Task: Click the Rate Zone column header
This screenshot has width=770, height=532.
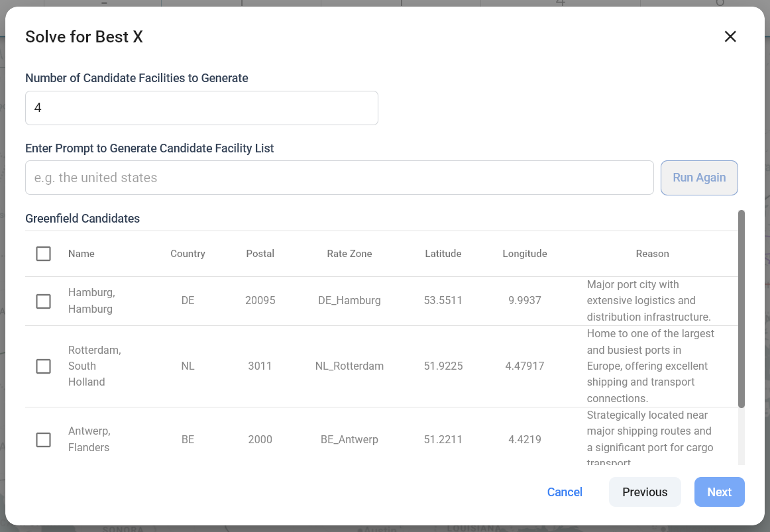Action: point(349,254)
